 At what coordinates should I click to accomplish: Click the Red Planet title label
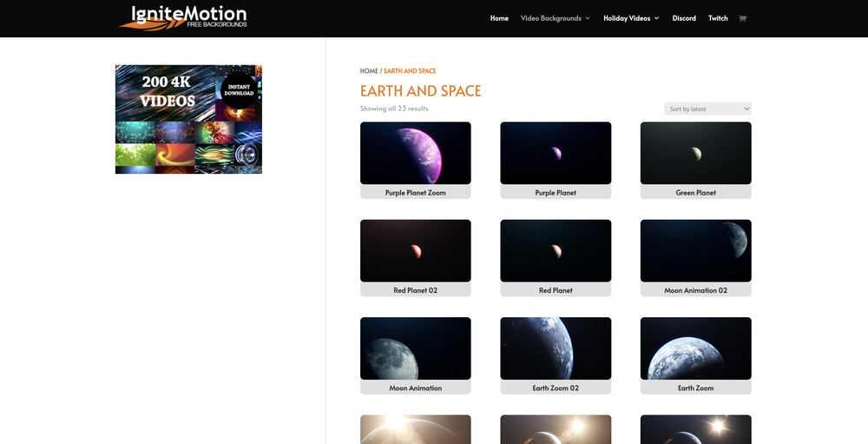pyautogui.click(x=556, y=290)
